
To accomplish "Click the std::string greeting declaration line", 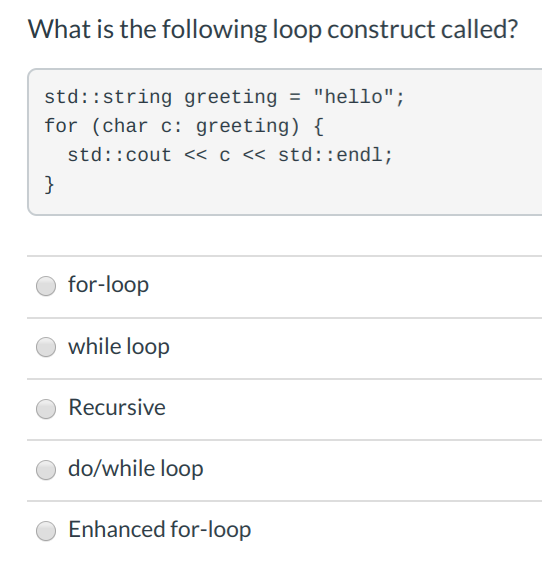I will pyautogui.click(x=224, y=97).
